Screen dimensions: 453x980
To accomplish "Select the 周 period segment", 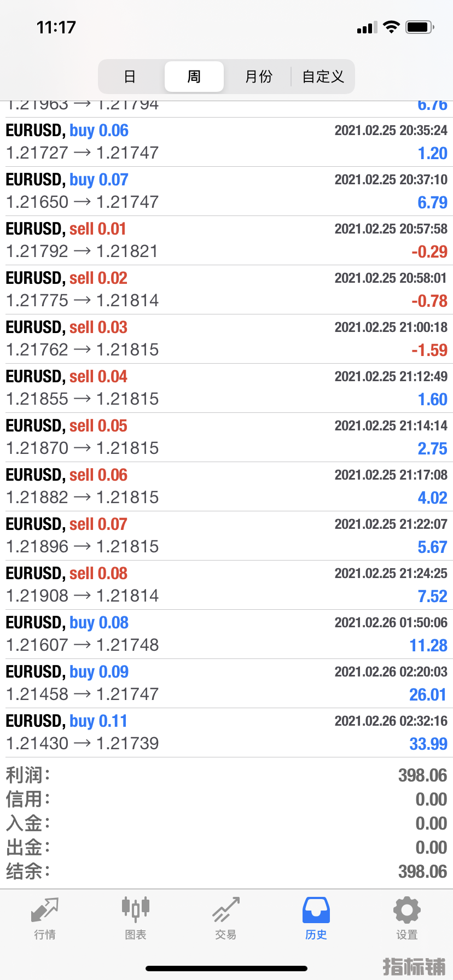I will 194,77.
